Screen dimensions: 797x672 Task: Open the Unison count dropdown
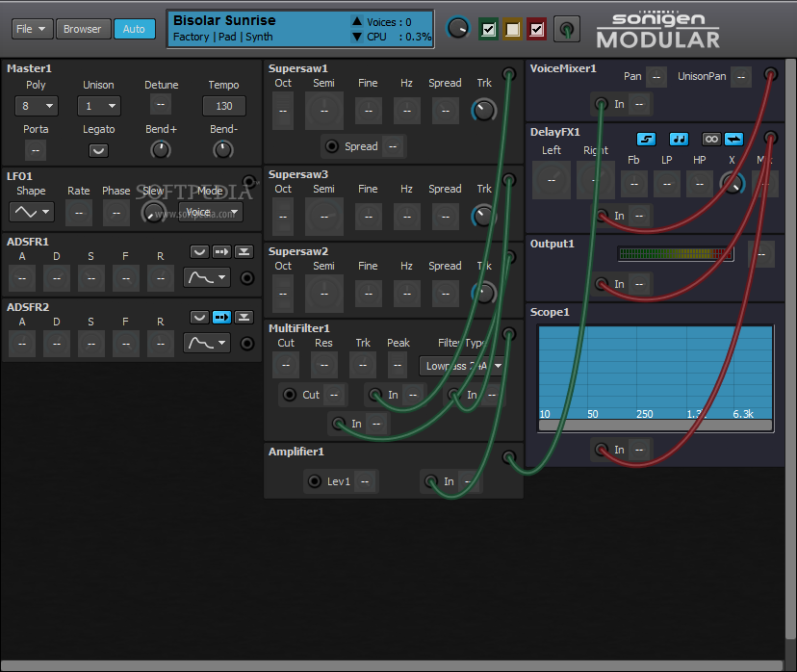[x=99, y=106]
